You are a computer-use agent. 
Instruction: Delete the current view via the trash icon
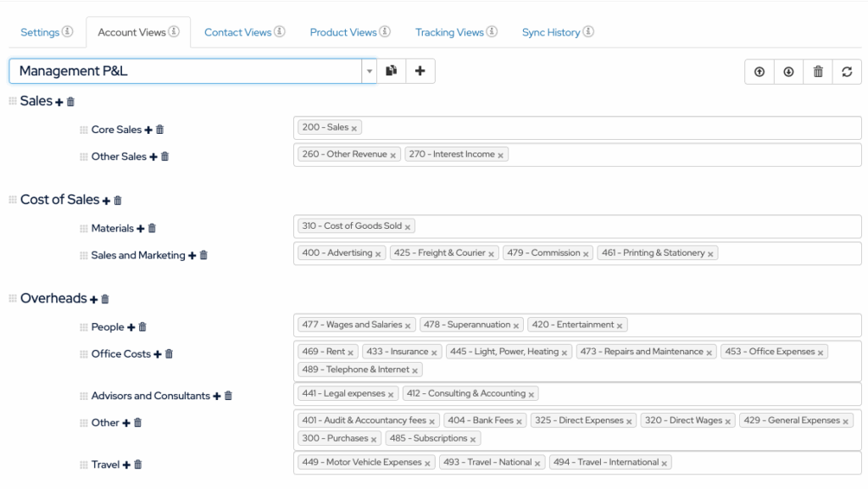coord(817,72)
